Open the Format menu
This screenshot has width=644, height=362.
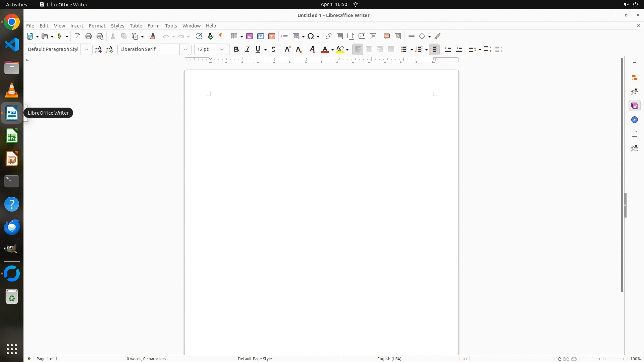click(x=97, y=26)
